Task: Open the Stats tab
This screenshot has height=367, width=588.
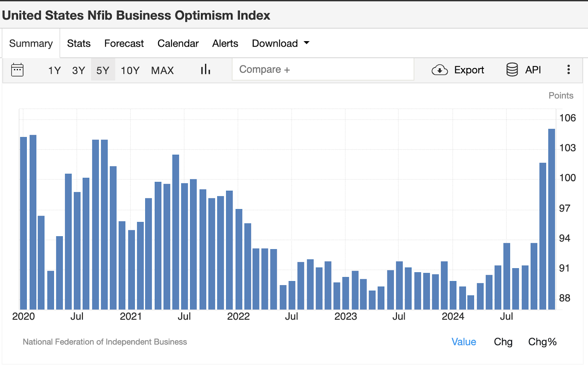Action: pyautogui.click(x=79, y=43)
